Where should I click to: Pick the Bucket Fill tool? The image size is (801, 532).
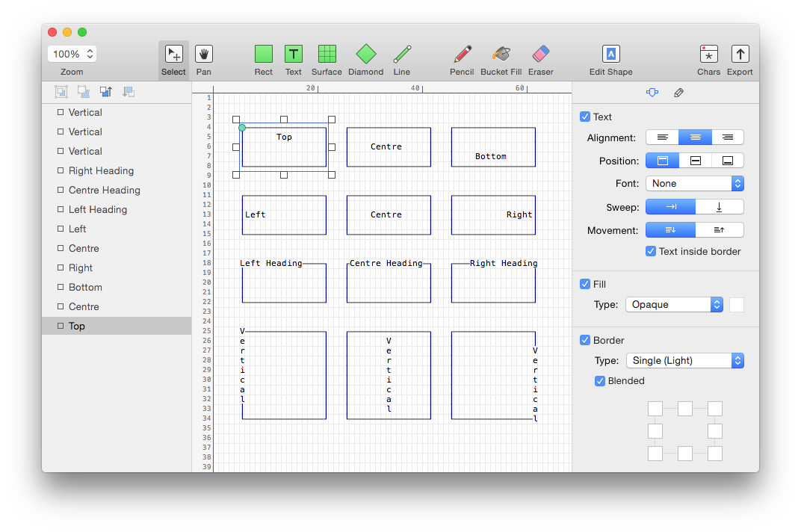501,55
